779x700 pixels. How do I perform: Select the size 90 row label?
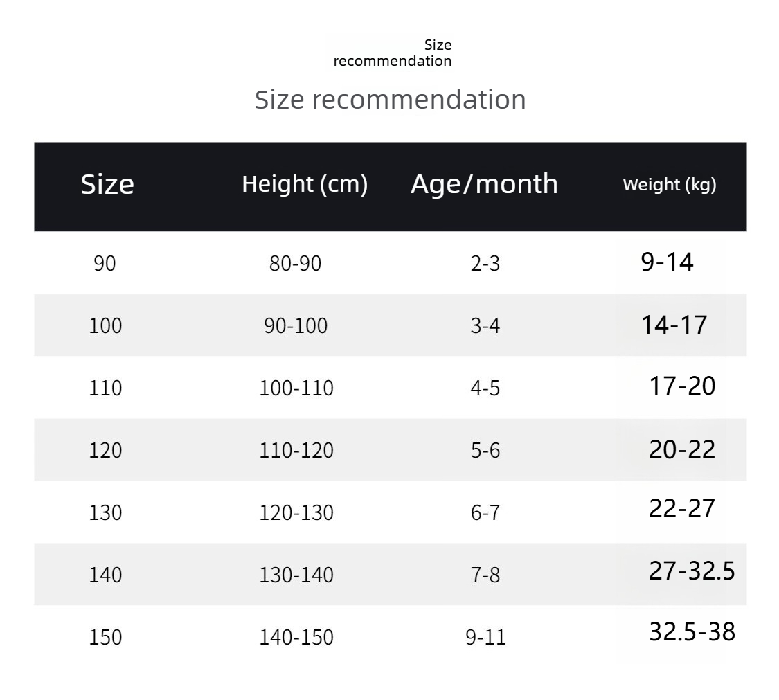click(105, 264)
